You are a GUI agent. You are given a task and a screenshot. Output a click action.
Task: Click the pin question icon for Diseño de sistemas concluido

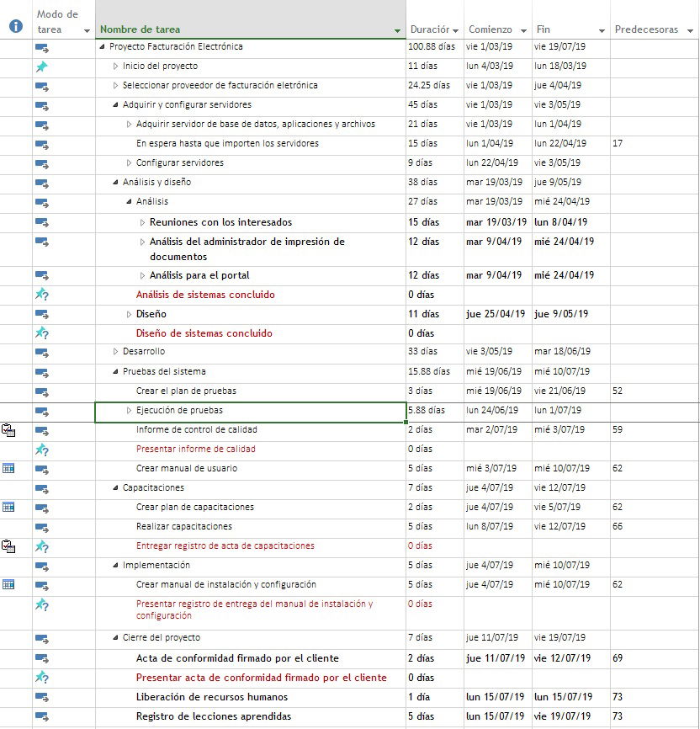[42, 333]
